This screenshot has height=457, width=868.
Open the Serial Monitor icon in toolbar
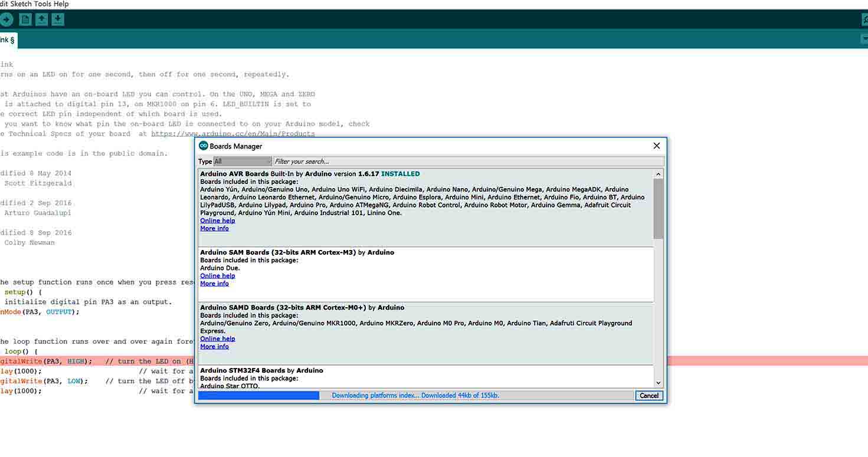(x=864, y=19)
